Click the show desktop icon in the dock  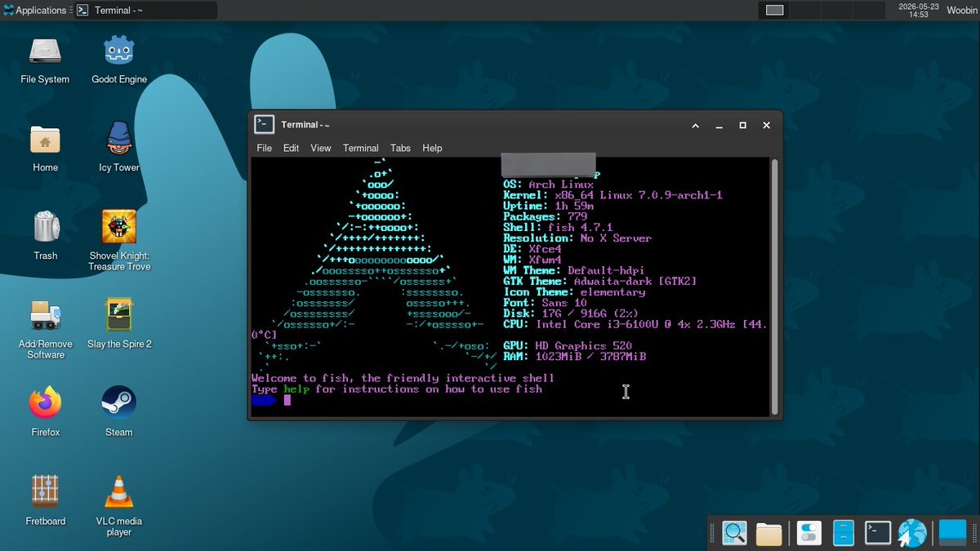tap(952, 533)
